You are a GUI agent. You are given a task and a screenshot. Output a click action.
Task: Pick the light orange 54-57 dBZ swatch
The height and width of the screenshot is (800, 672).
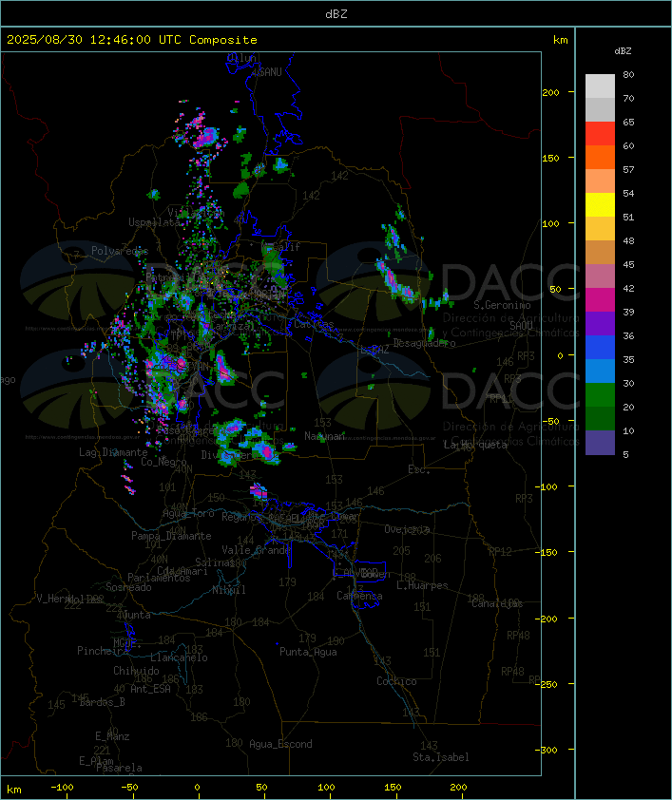pyautogui.click(x=600, y=181)
